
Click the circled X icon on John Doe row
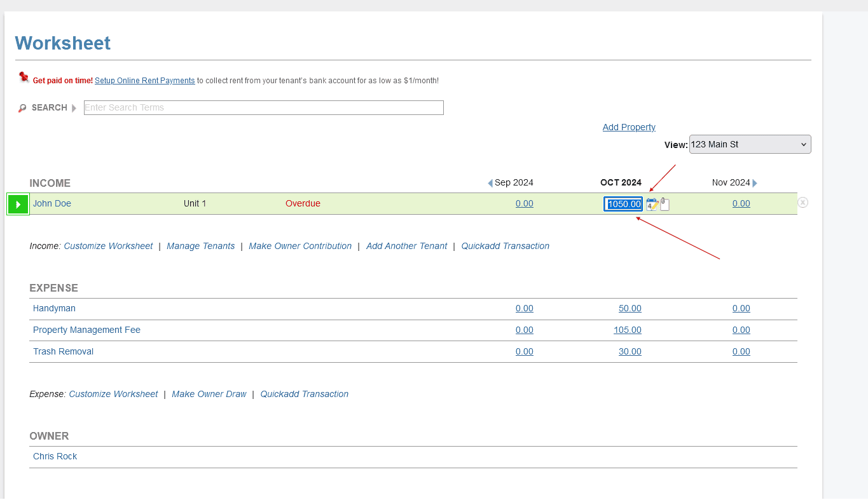pyautogui.click(x=803, y=203)
